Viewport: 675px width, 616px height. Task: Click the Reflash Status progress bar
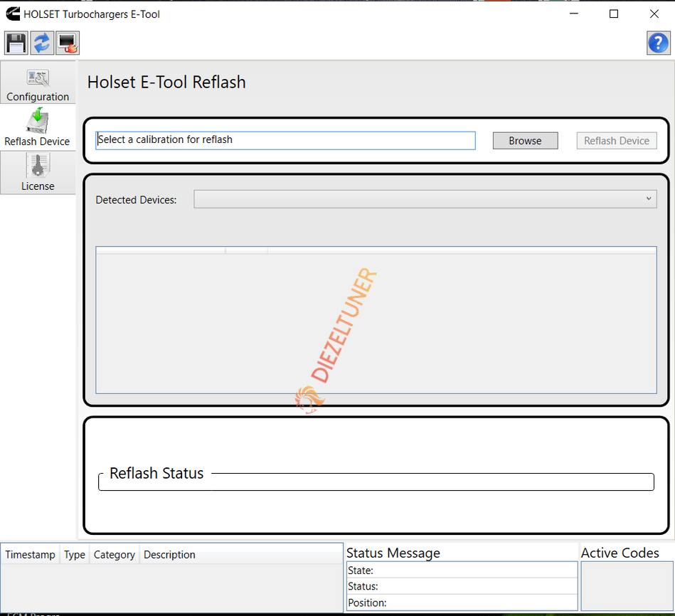[x=376, y=482]
